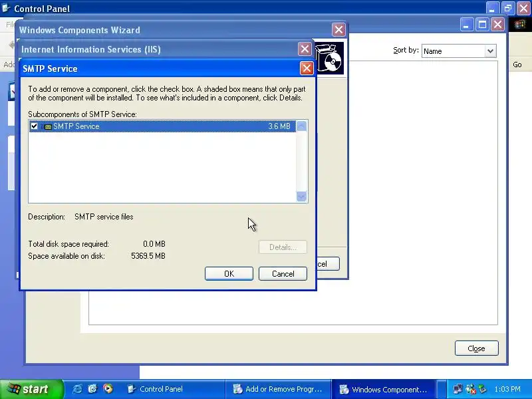Viewport: 532px width, 399px height.
Task: Switch to Control Panel taskbar button
Action: tap(174, 389)
